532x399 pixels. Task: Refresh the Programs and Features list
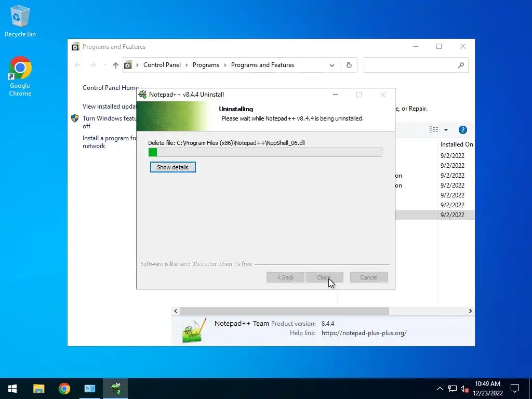[349, 65]
